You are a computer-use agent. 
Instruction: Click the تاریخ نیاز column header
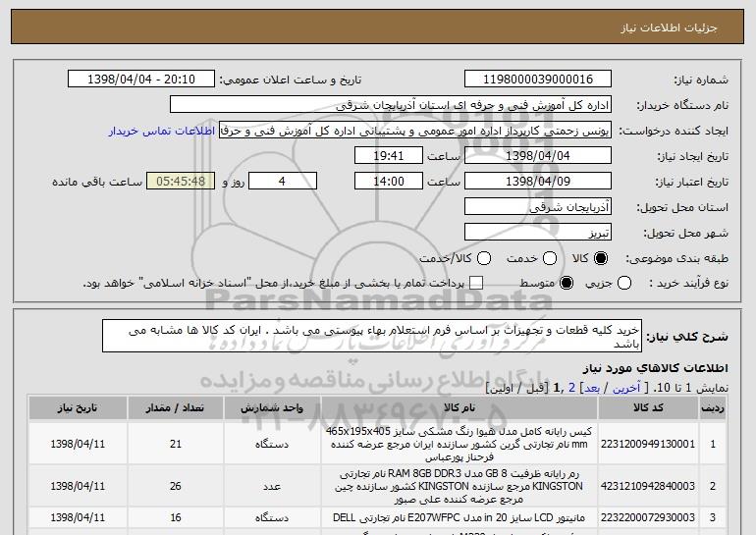point(78,407)
